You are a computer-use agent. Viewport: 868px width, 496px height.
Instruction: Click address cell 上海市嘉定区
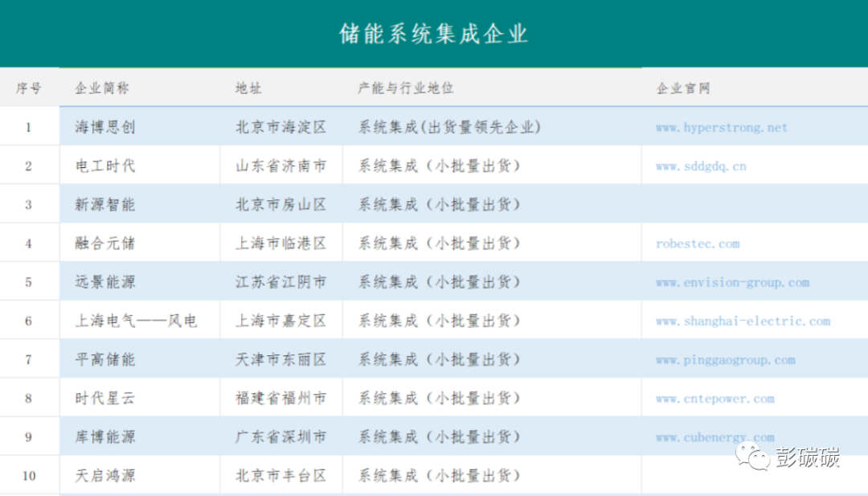281,321
